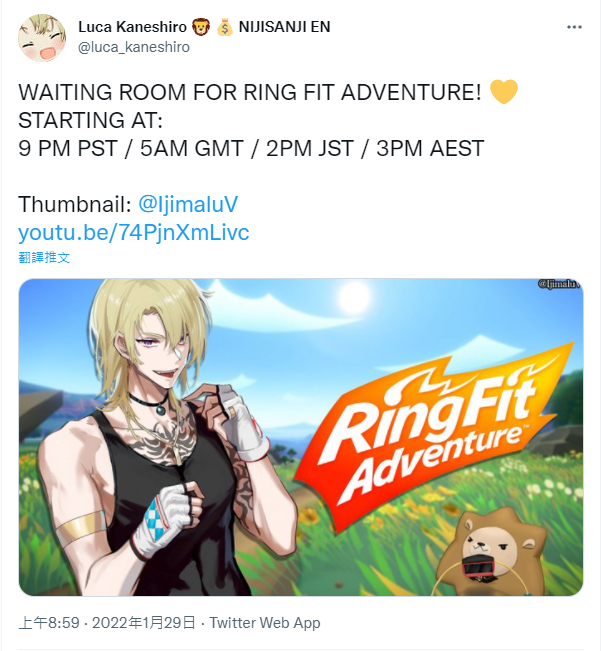Open the @luca_kaneshiro handle
The image size is (601, 651).
[134, 47]
